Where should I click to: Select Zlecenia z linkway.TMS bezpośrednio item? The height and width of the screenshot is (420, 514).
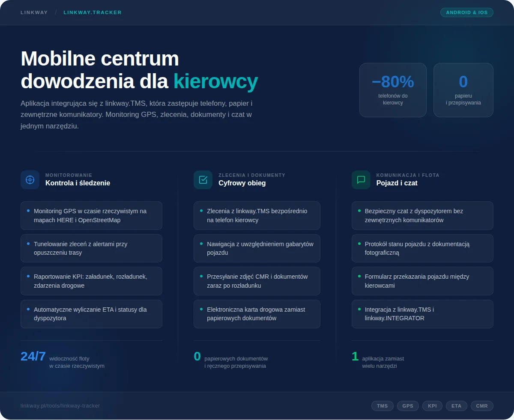tap(257, 215)
